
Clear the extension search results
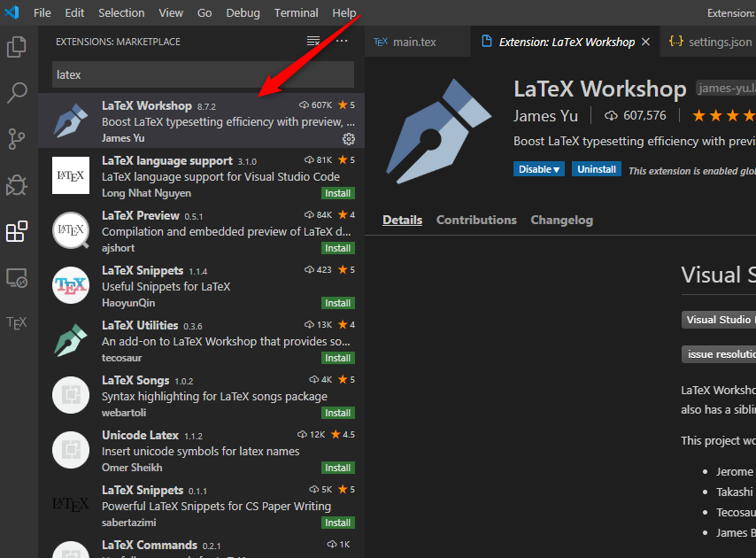tap(313, 41)
